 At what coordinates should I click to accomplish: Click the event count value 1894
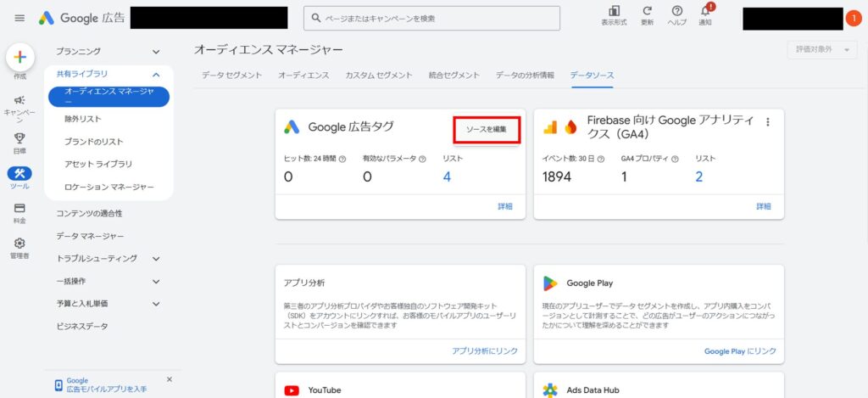point(556,177)
